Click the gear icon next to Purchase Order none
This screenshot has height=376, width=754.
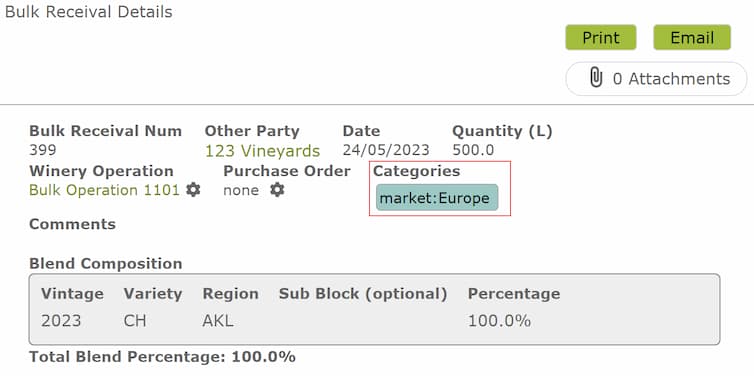point(277,190)
